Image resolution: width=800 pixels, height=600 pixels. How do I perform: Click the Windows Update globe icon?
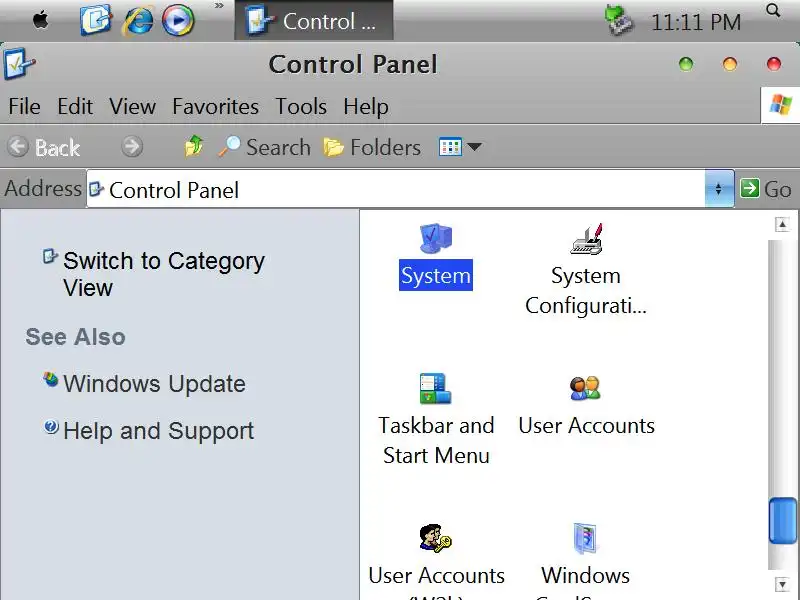coord(51,379)
